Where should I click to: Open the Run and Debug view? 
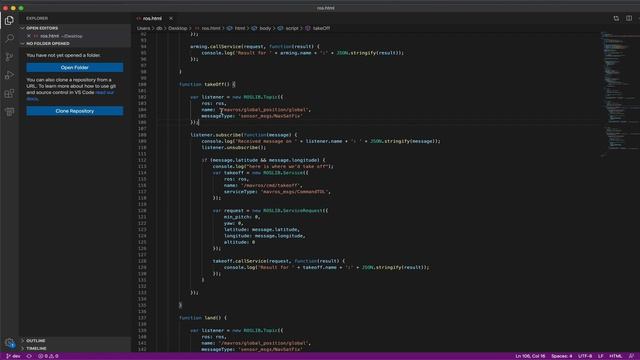point(9,75)
